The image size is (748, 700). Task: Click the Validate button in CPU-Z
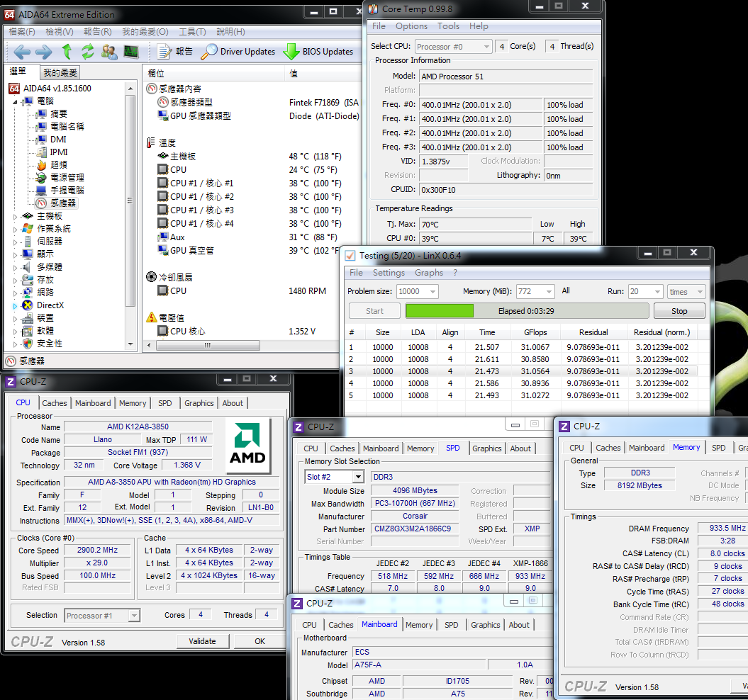202,641
